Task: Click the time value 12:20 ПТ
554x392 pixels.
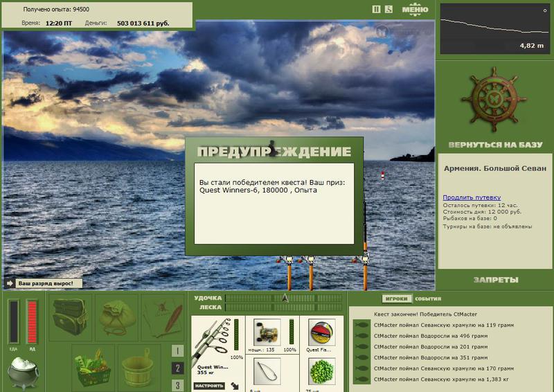Action: (59, 24)
